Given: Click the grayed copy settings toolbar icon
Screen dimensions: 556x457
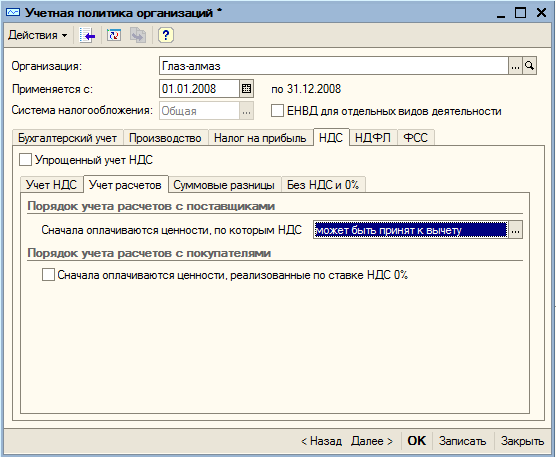Looking at the screenshot, I should (138, 35).
